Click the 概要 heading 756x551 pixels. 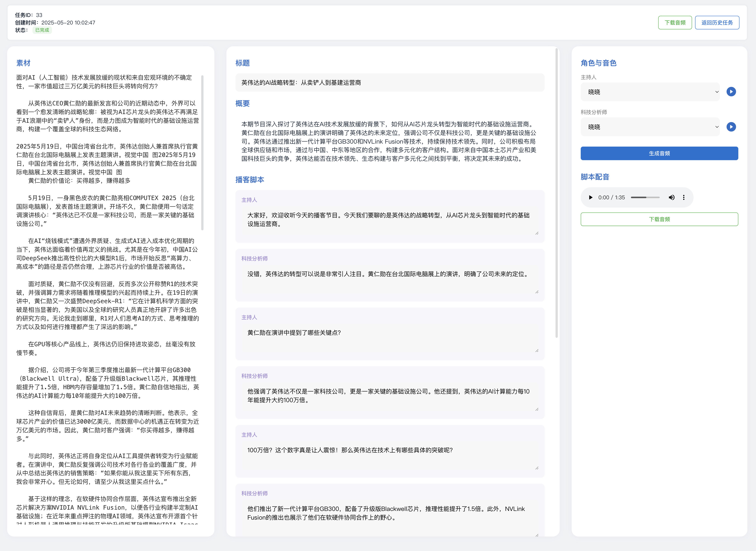point(243,103)
